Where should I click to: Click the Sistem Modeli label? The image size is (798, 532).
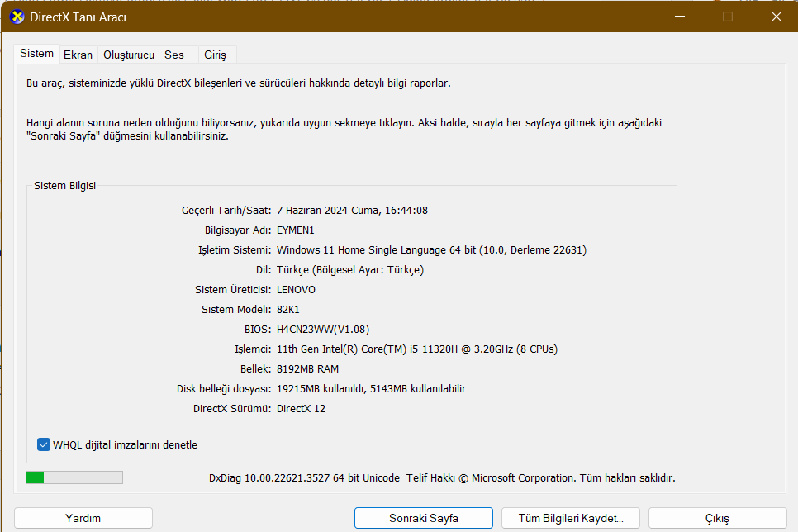[x=236, y=310]
